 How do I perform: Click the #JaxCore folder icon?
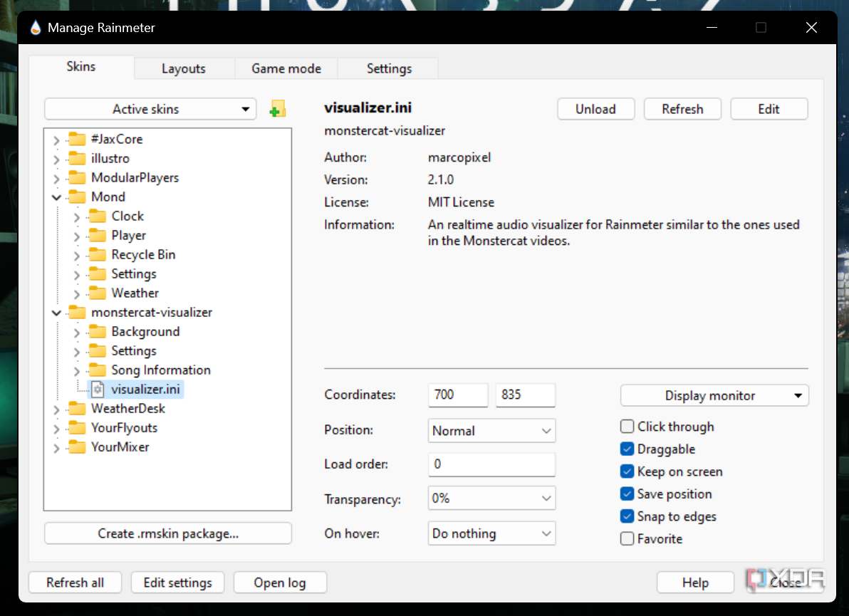click(78, 139)
